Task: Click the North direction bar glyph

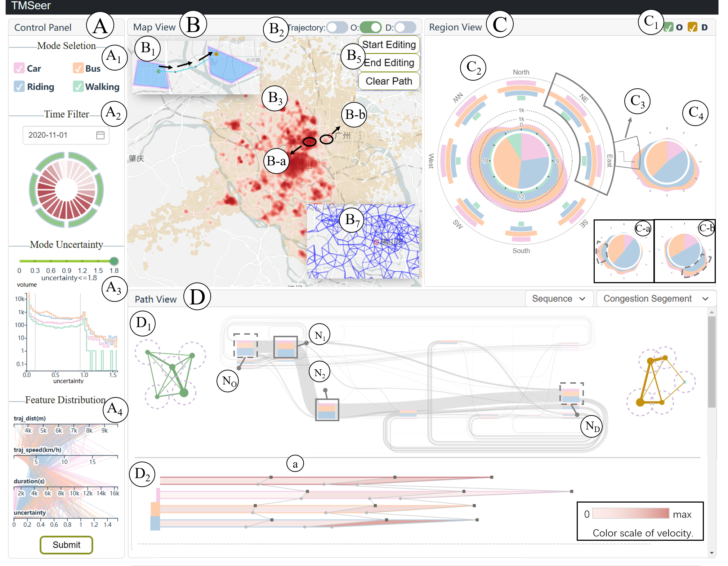Action: (x=521, y=90)
